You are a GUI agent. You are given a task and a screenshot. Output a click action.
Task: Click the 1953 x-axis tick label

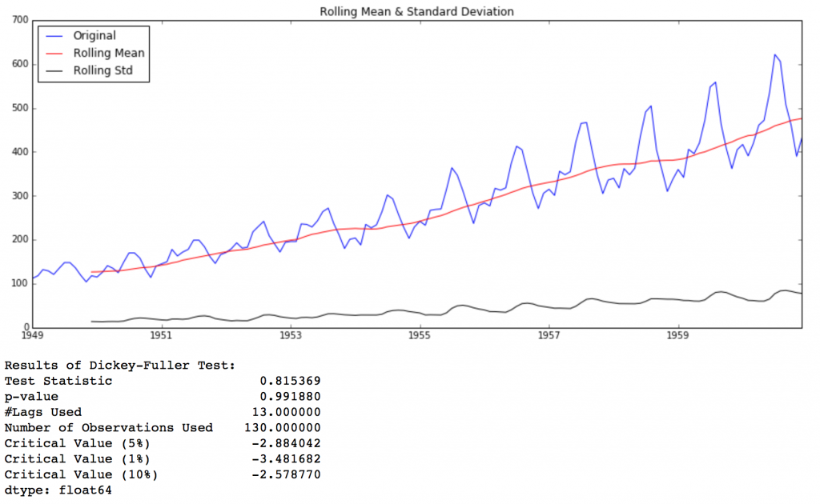tap(291, 336)
